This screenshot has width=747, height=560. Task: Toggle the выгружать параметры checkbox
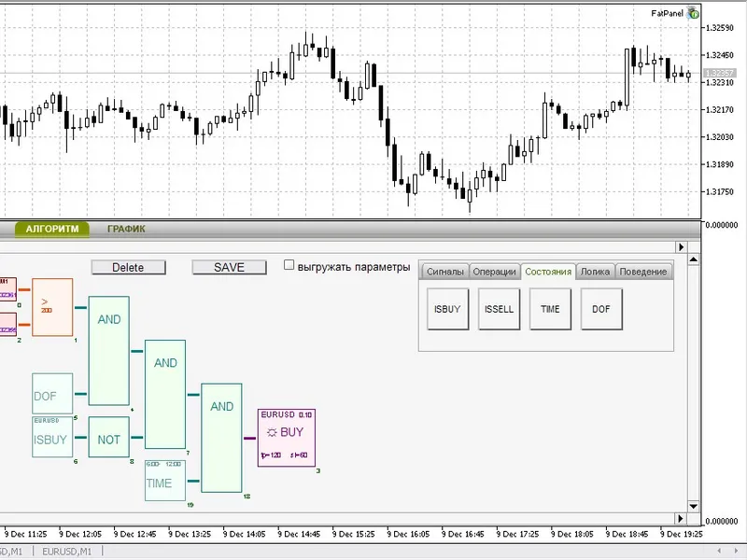(289, 265)
